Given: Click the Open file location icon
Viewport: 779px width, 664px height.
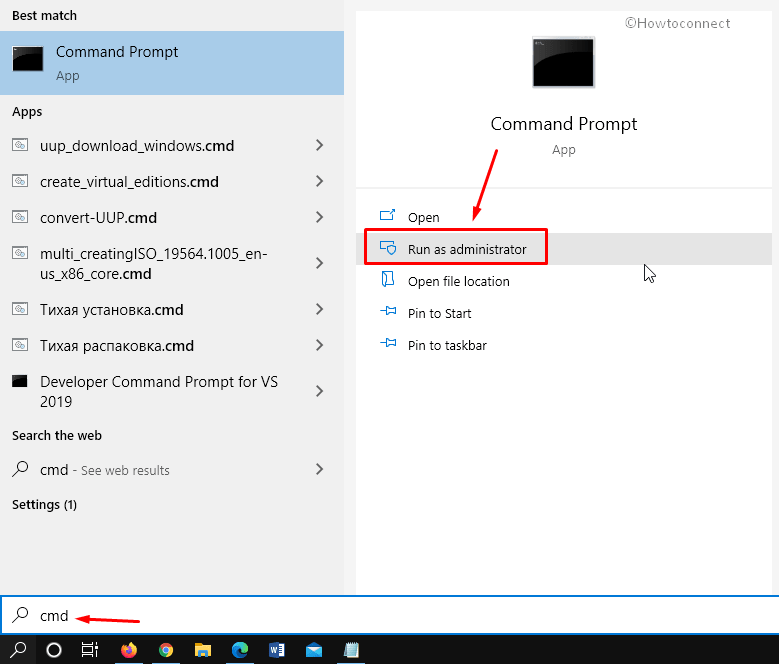Looking at the screenshot, I should [x=388, y=279].
